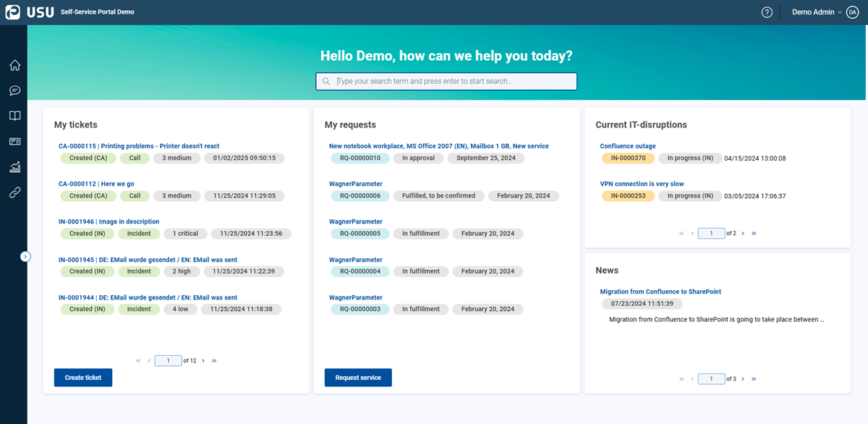Viewport: 868px width, 424px height.
Task: Open the chat bubbles sidebar icon
Action: (x=14, y=90)
